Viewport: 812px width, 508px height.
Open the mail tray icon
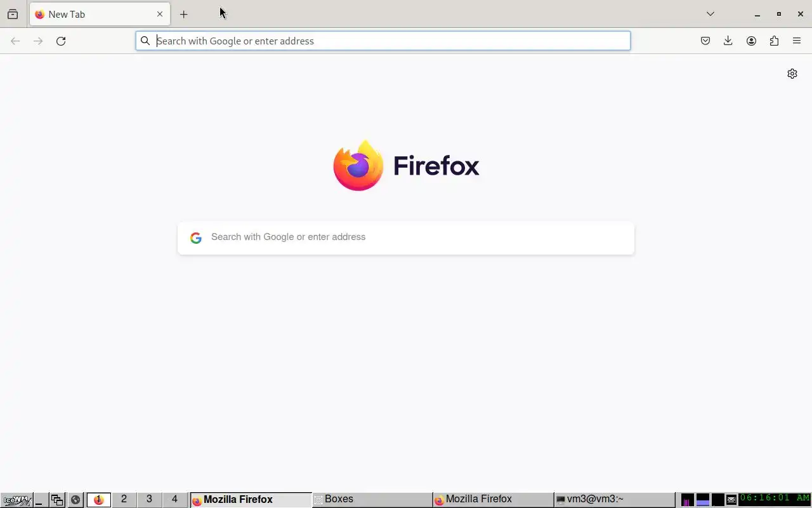(x=731, y=500)
